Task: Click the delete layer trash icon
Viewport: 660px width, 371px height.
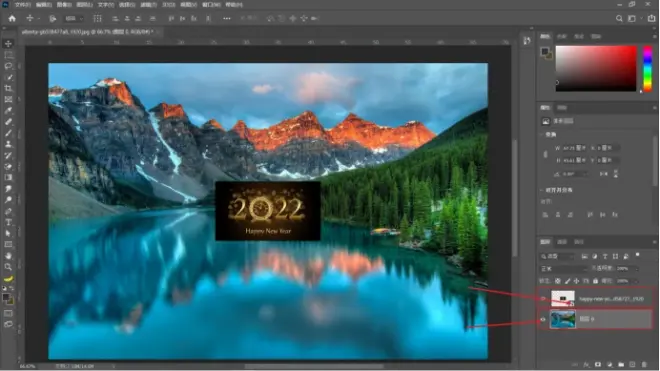Action: [644, 364]
